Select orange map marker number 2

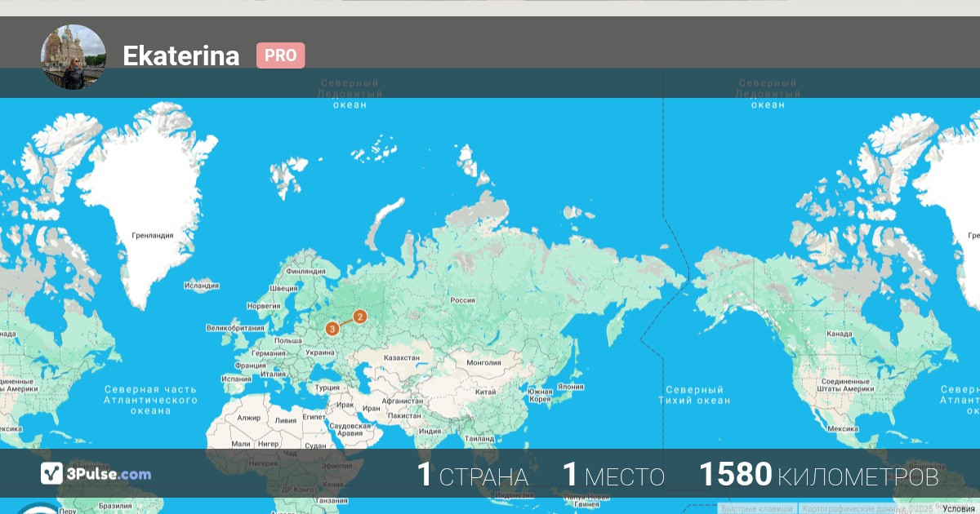click(359, 317)
